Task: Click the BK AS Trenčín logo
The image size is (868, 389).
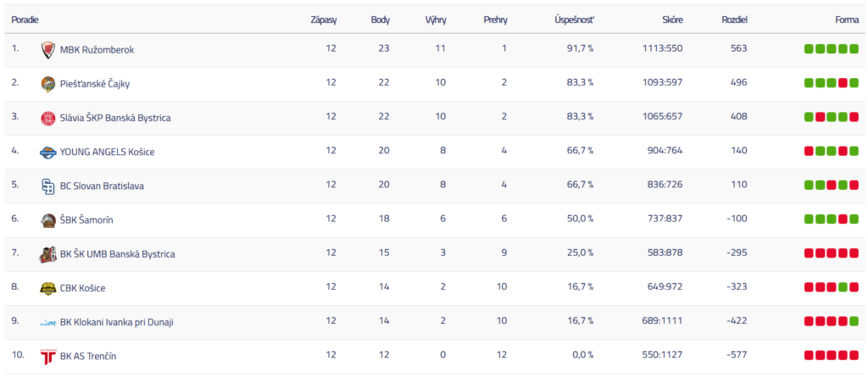Action: 48,357
